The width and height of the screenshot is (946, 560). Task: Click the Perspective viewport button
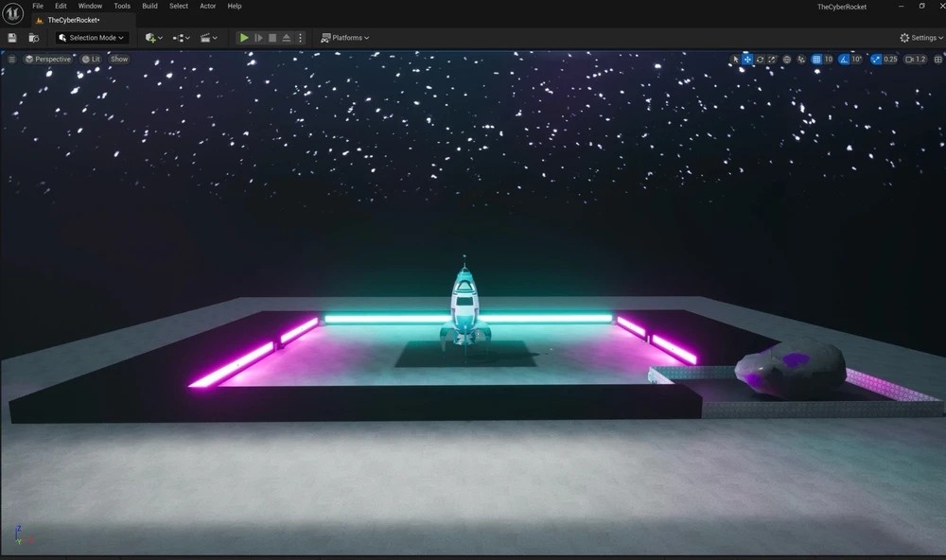(48, 60)
